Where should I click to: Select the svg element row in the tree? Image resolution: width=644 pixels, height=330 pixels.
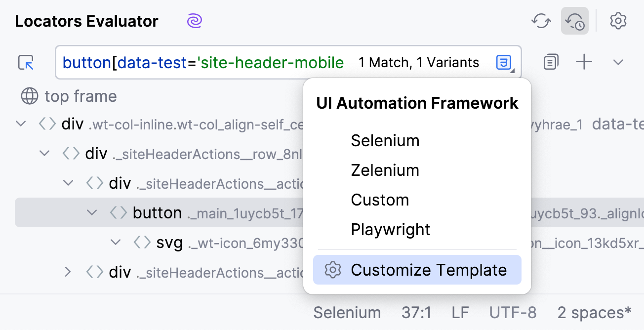click(x=170, y=242)
